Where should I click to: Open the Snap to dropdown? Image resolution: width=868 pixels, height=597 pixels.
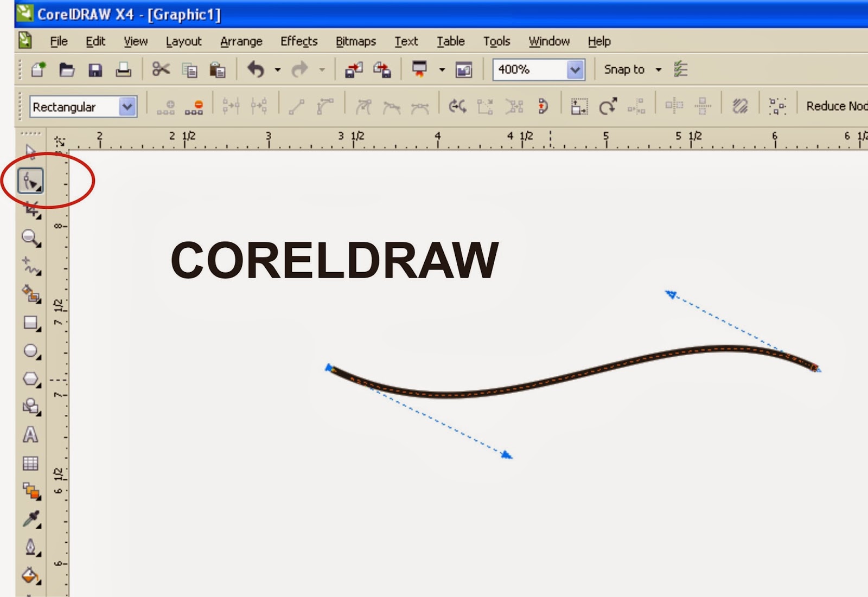[633, 69]
